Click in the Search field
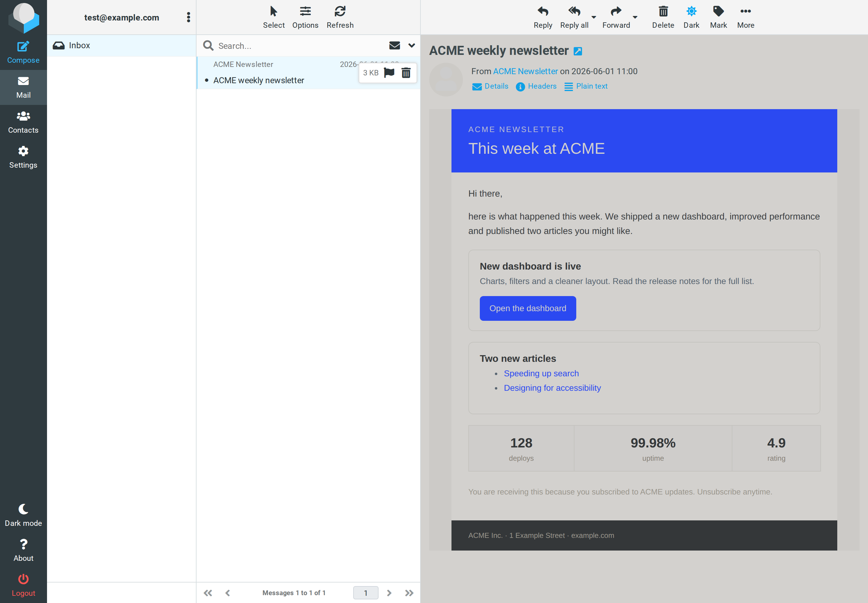The height and width of the screenshot is (603, 868). coord(298,46)
